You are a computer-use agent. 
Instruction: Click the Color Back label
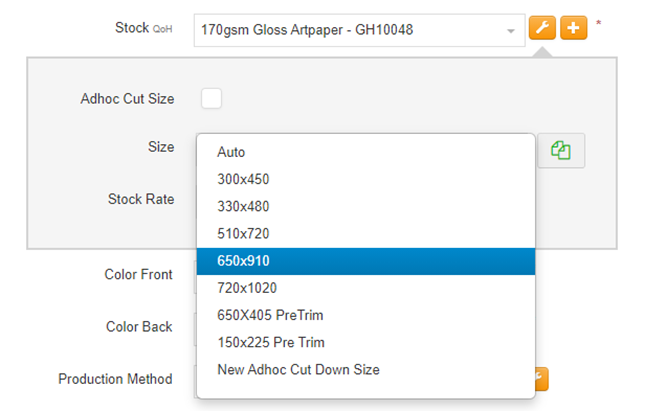[139, 326]
